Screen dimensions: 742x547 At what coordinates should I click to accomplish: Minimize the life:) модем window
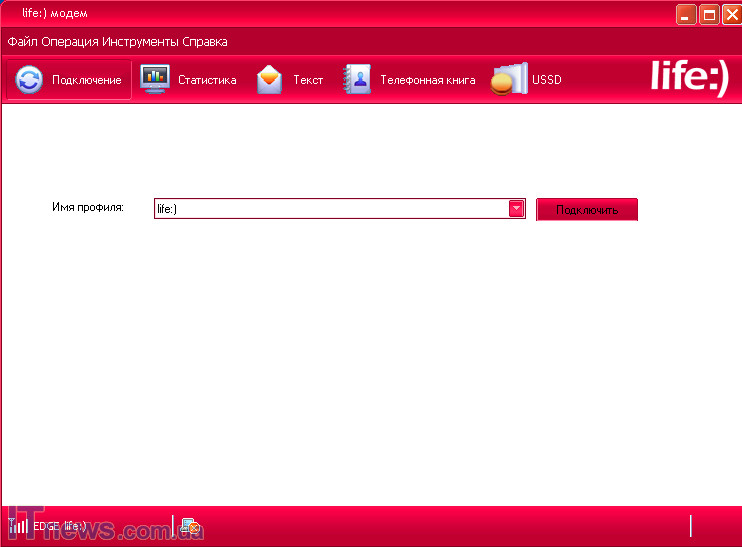[x=686, y=14]
